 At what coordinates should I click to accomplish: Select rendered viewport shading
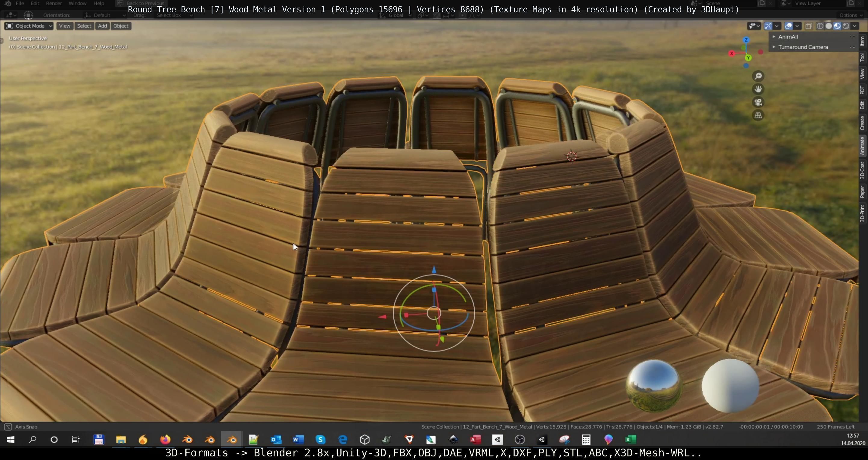[x=846, y=26]
